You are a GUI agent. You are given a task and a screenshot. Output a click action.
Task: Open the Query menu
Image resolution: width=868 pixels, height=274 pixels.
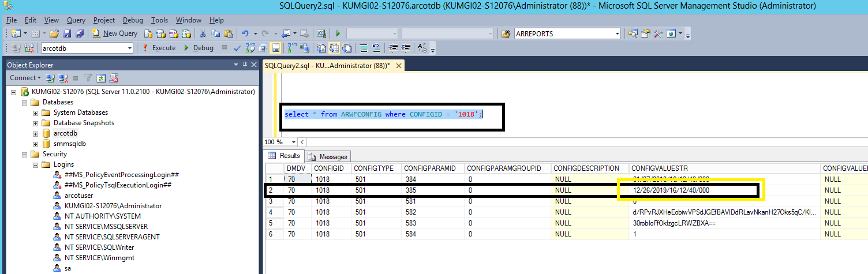coord(76,20)
